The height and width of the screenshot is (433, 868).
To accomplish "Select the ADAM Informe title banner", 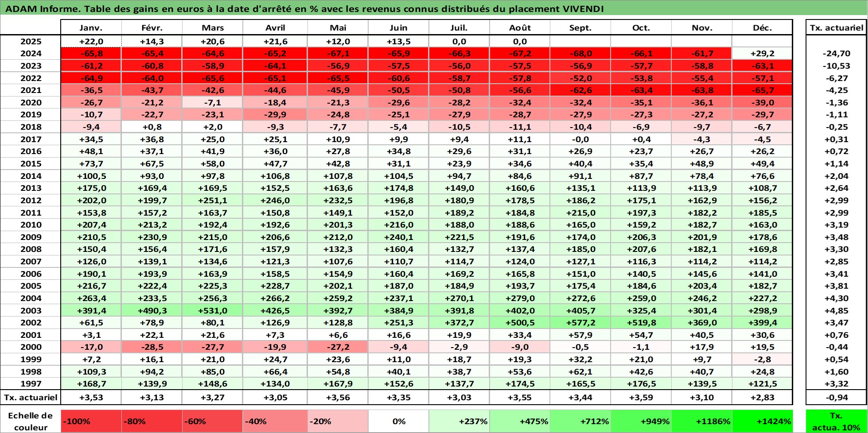I will point(434,8).
